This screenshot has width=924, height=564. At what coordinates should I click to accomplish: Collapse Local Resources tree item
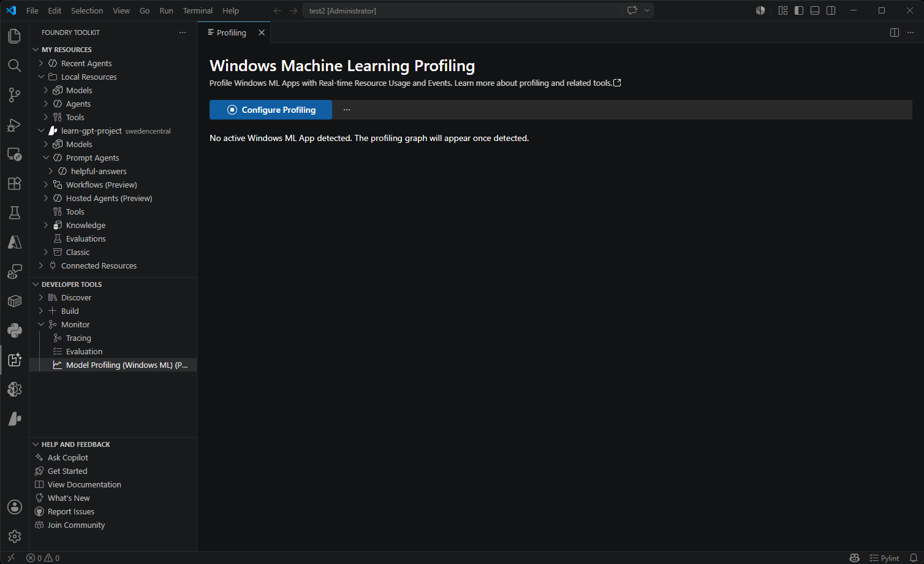click(x=41, y=77)
